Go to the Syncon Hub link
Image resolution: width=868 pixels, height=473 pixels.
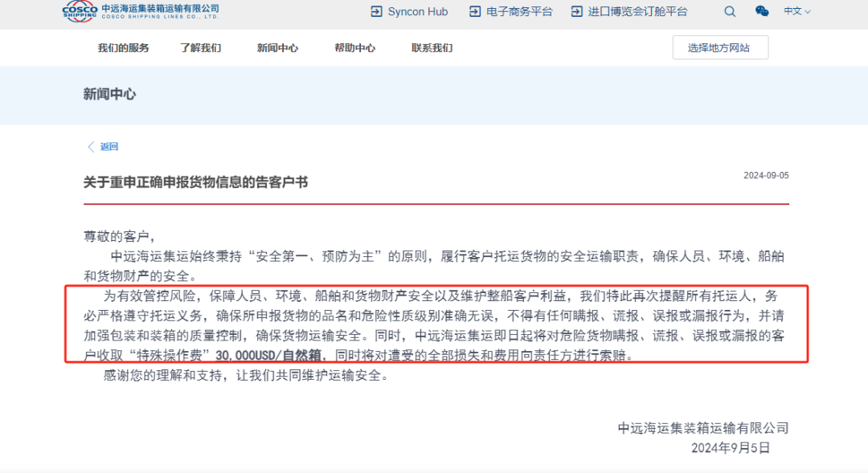click(x=418, y=11)
